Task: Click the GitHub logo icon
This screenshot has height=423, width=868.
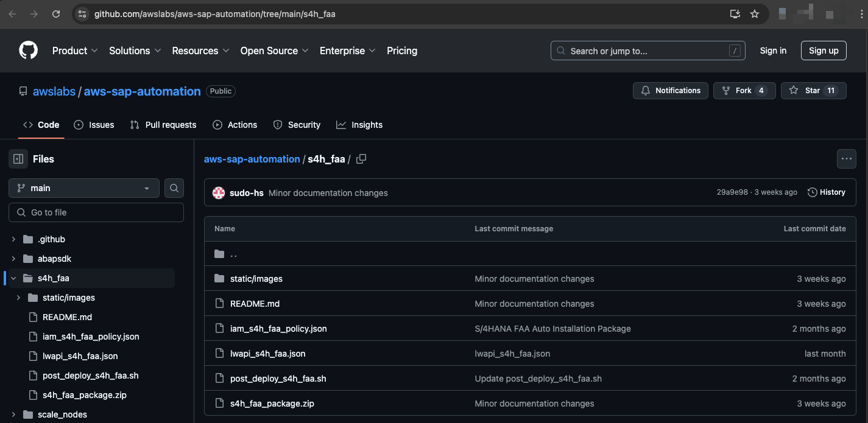Action: (28, 51)
